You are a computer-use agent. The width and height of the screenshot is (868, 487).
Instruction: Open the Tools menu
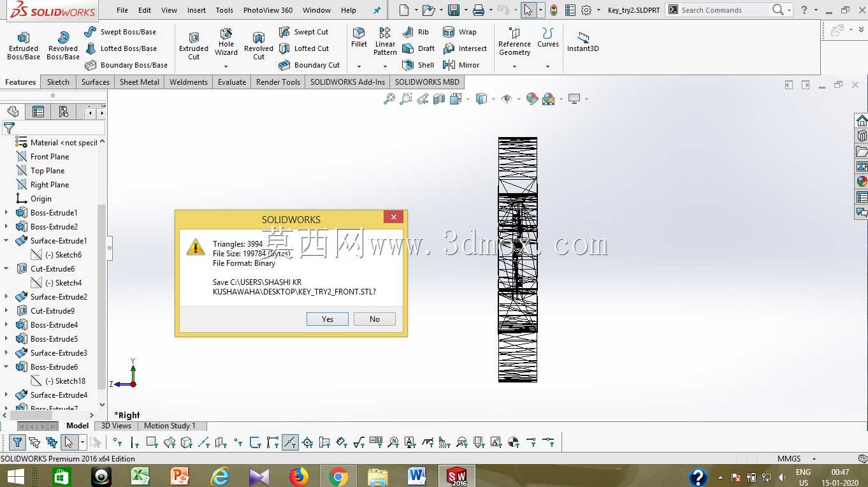coord(224,10)
